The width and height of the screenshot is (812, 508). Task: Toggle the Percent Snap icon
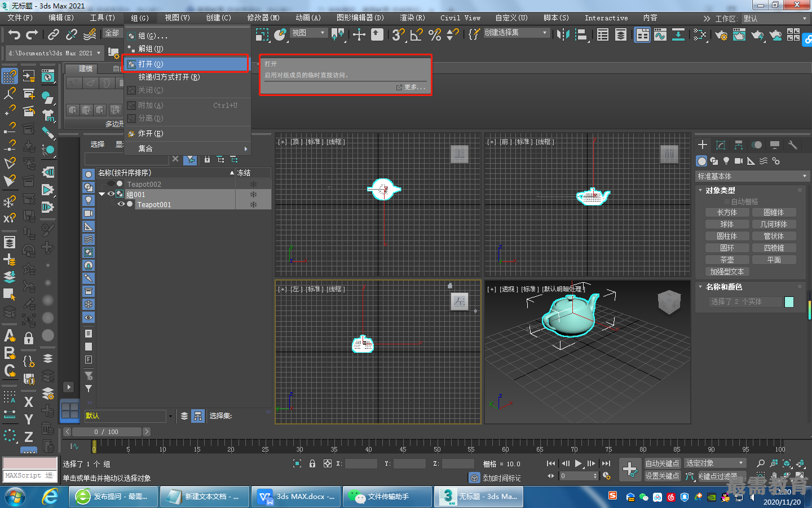pos(435,34)
